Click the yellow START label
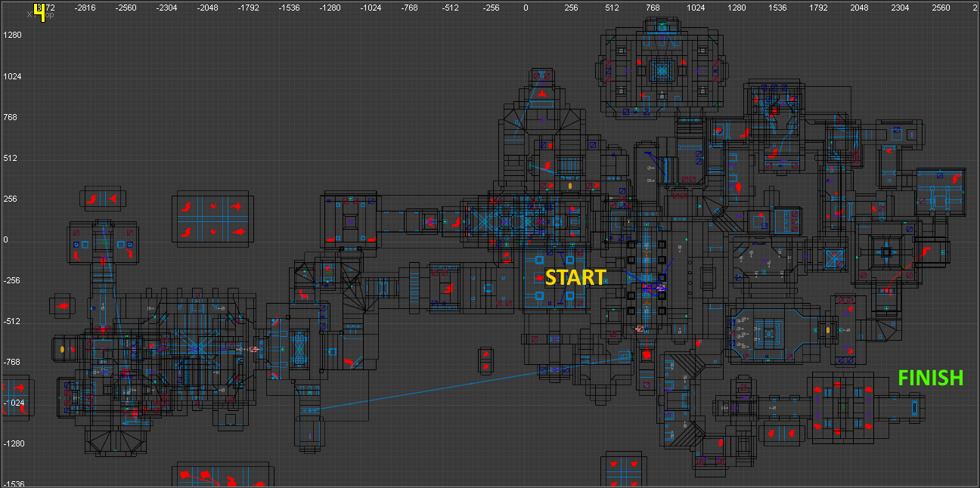Screen dimensions: 980x488 point(575,278)
